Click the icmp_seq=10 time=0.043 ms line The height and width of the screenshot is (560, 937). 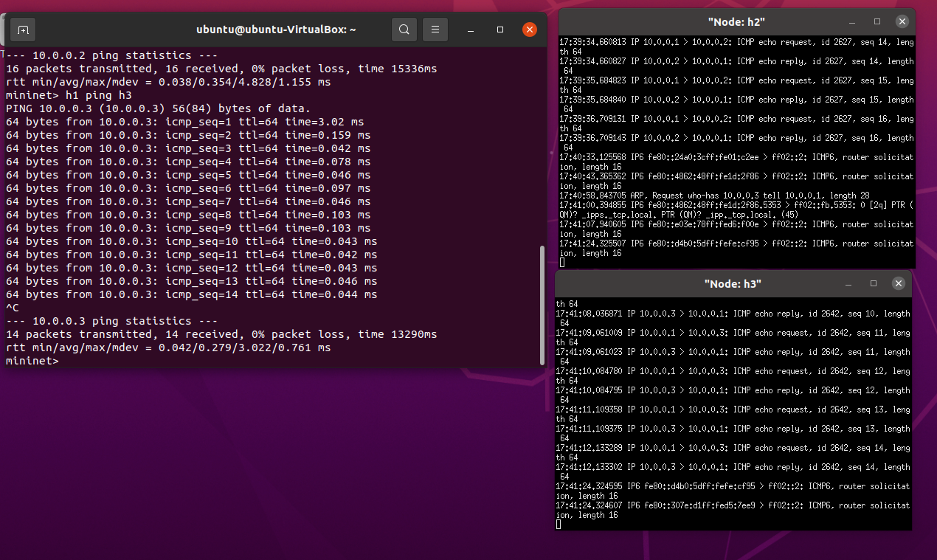click(x=191, y=241)
